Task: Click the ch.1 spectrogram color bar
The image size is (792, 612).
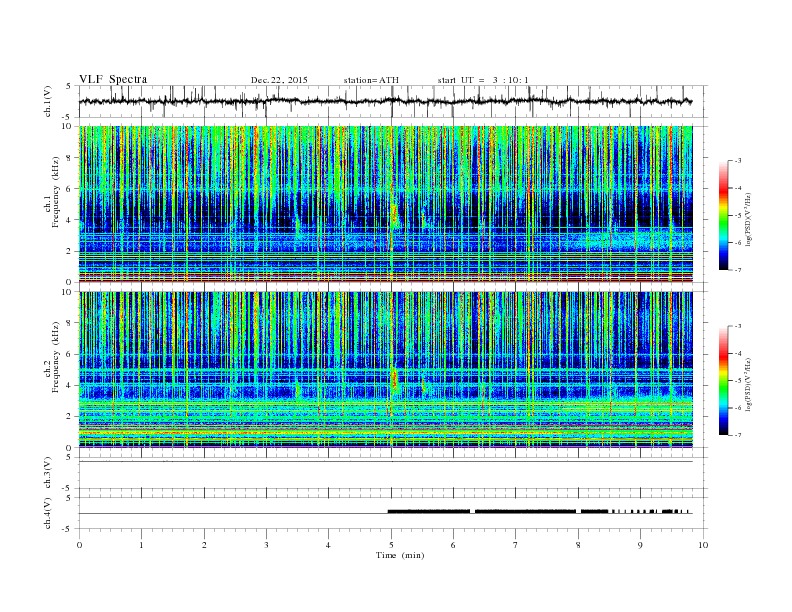Action: point(723,215)
